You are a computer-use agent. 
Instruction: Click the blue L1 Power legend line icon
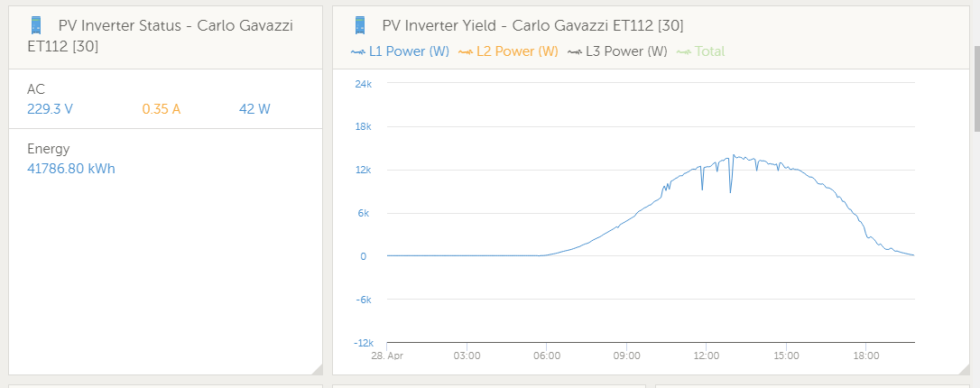tap(357, 52)
